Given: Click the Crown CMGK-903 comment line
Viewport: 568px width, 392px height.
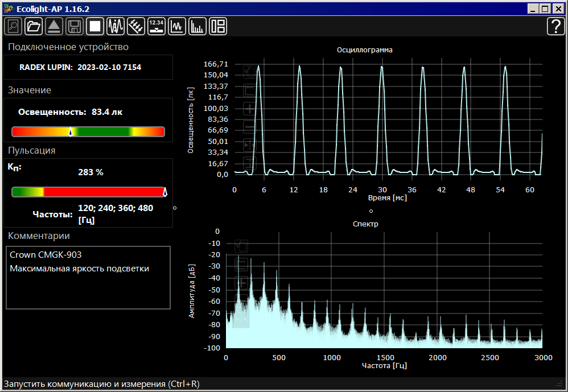Looking at the screenshot, I should pyautogui.click(x=46, y=255).
